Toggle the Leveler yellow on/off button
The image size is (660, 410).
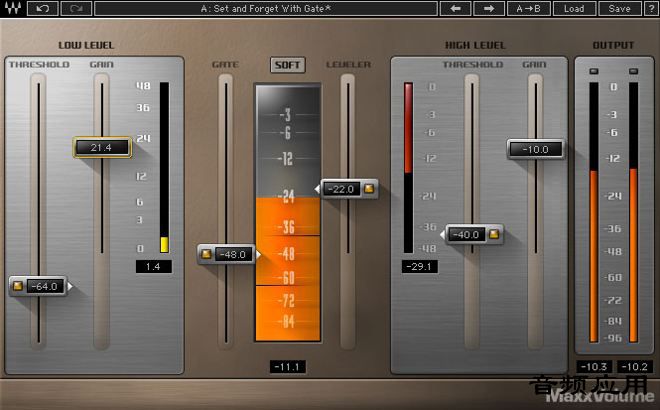(369, 189)
